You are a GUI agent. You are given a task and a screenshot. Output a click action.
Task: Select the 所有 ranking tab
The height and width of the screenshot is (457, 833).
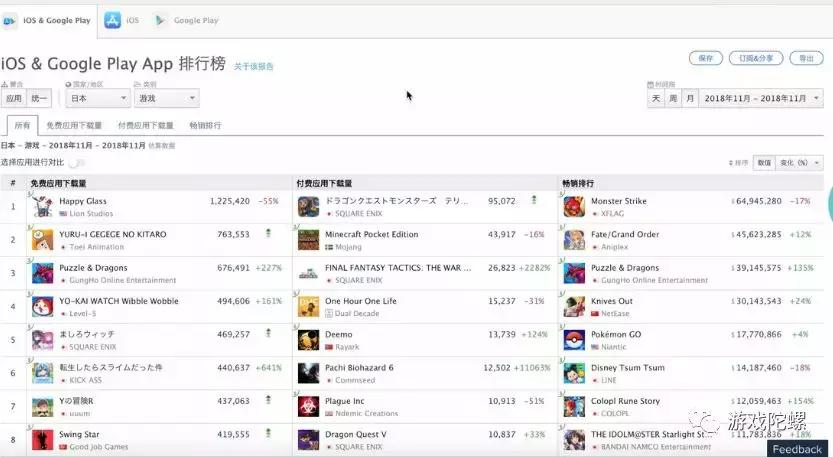tap(22, 125)
